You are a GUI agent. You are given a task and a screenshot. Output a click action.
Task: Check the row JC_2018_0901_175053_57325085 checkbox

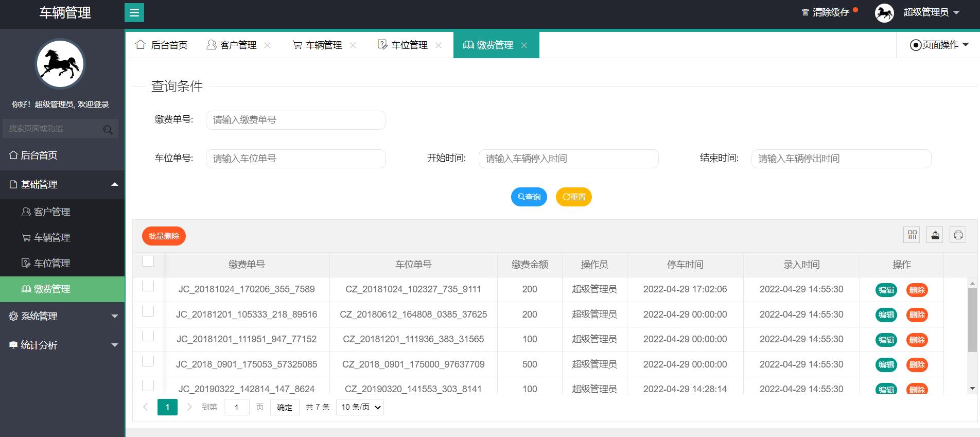pos(148,360)
